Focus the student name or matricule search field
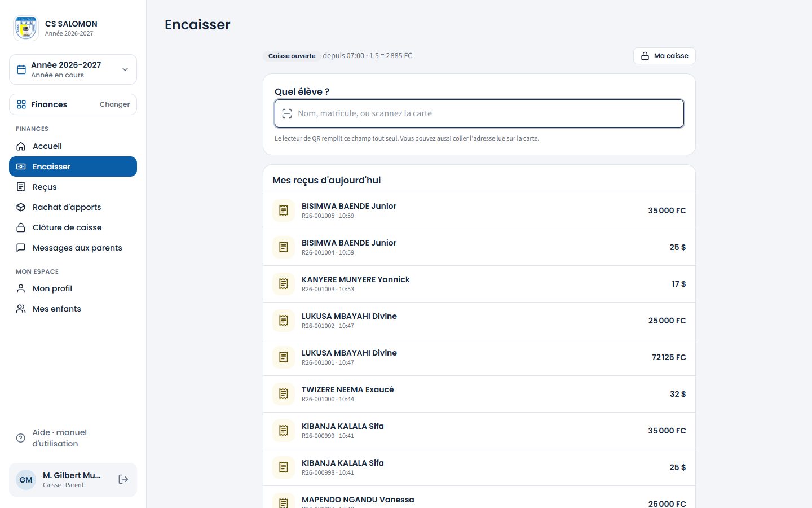Screen dimensions: 812x508 click(x=479, y=113)
